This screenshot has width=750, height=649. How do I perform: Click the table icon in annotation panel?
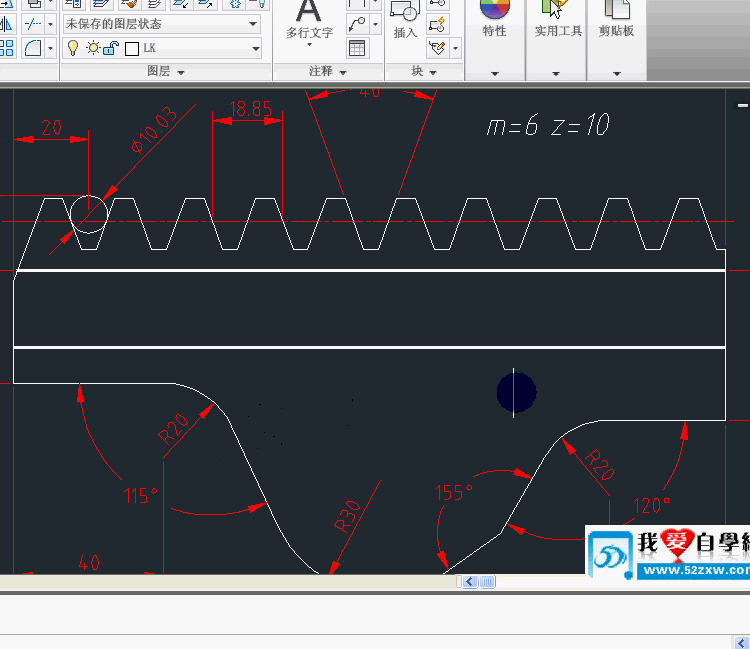click(357, 48)
